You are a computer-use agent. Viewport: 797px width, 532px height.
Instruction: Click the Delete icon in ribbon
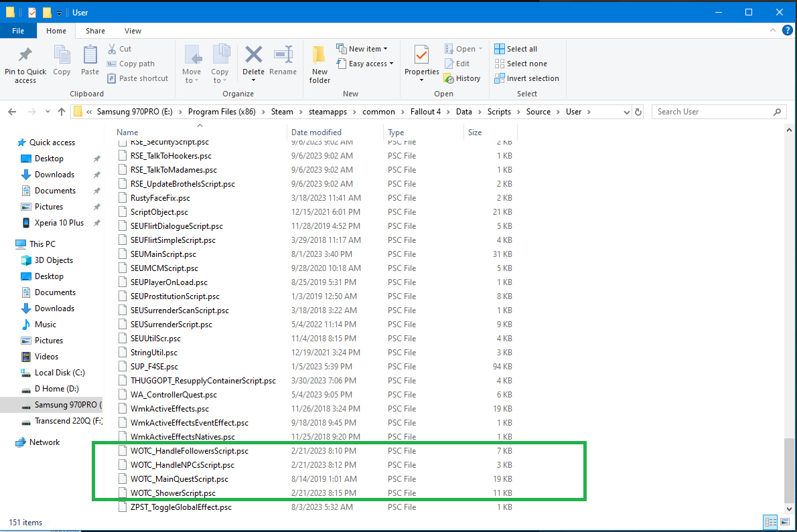point(253,56)
